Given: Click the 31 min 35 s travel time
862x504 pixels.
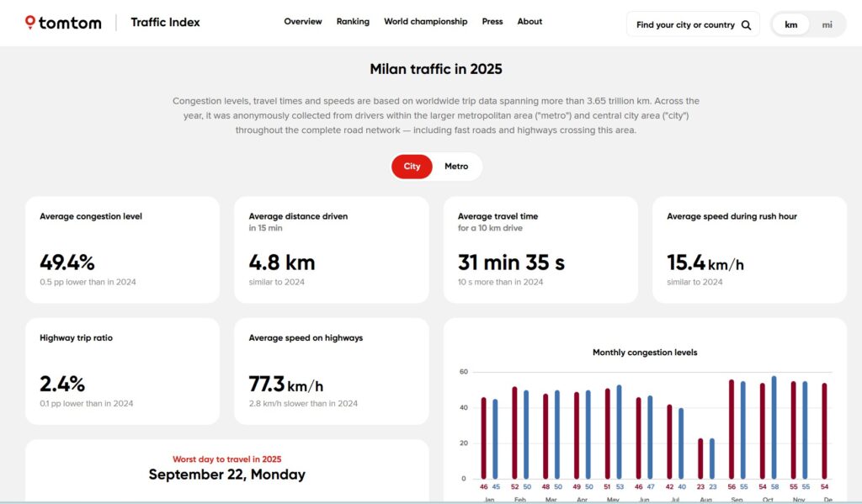Looking at the screenshot, I should 511,263.
